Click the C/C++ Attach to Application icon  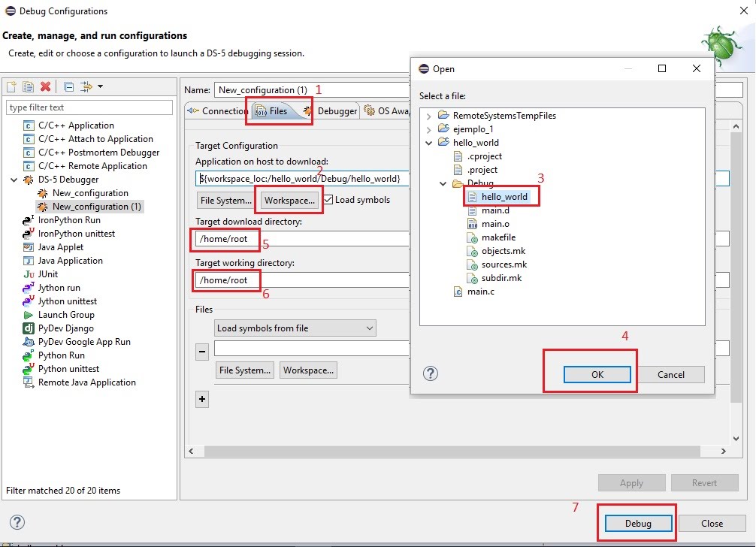point(29,139)
